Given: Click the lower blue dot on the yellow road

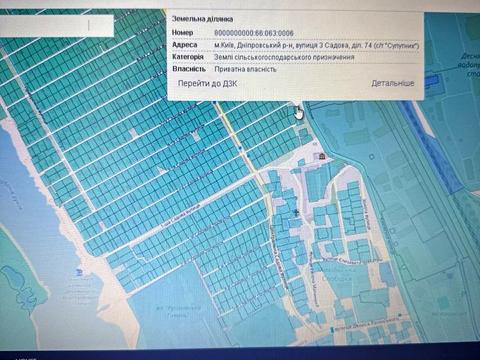Looking at the screenshot, I should [x=248, y=155].
